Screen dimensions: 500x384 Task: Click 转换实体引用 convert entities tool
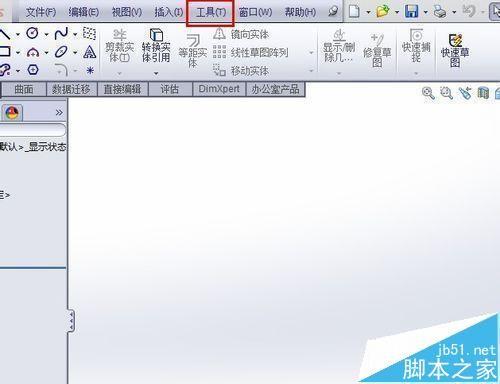pos(156,46)
